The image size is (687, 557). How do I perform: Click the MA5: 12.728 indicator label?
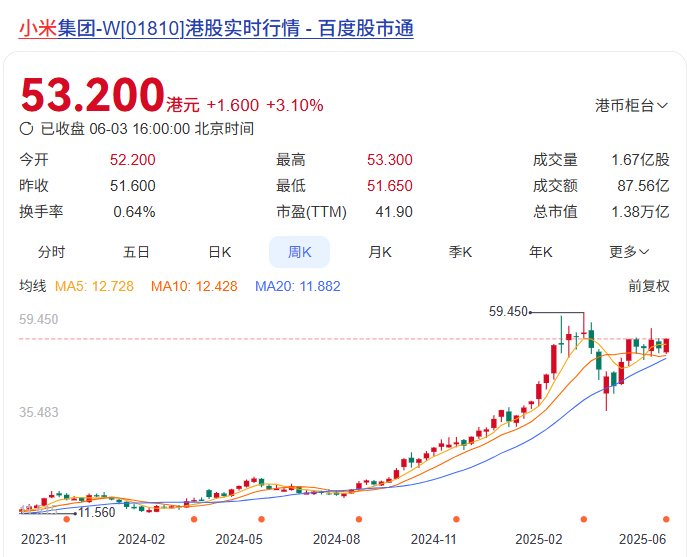point(94,286)
